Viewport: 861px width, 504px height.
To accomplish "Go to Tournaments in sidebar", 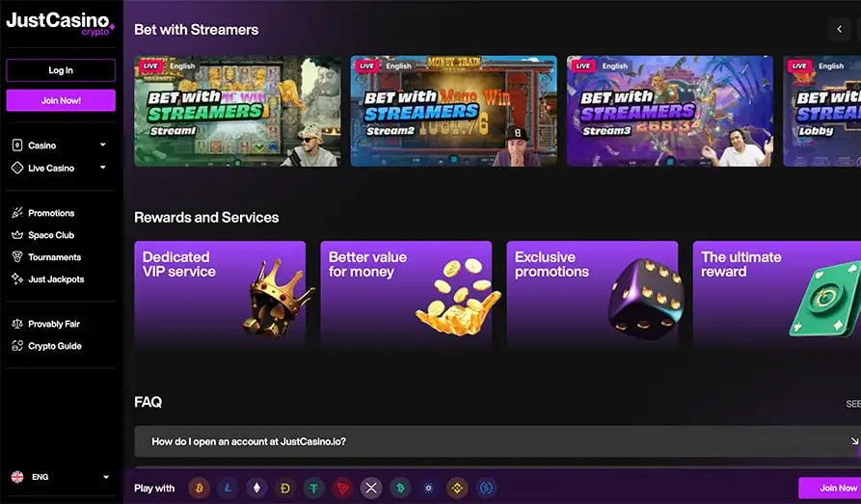I will [x=54, y=257].
